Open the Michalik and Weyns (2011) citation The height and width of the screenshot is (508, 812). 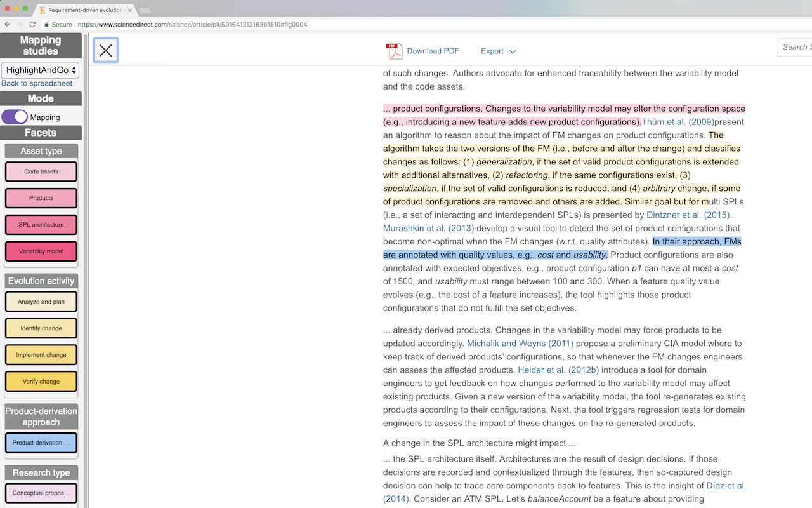pos(520,344)
